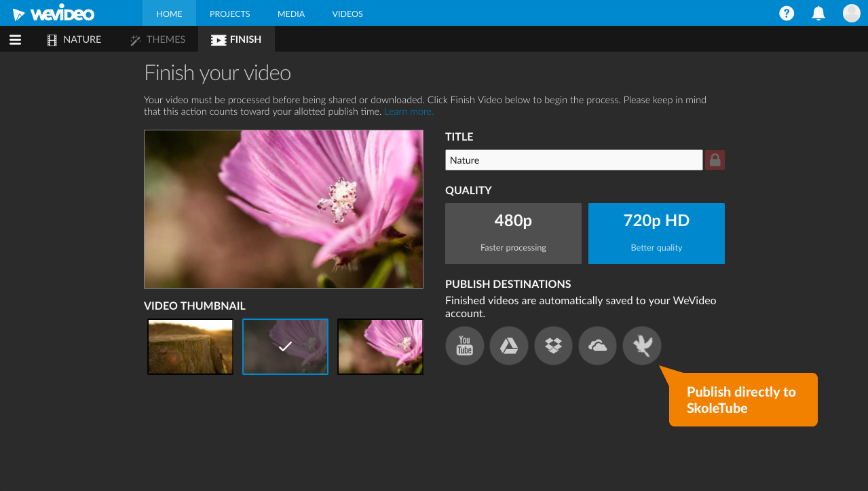Enable 720p HD better quality
Screen dimensions: 868x491
(x=656, y=233)
